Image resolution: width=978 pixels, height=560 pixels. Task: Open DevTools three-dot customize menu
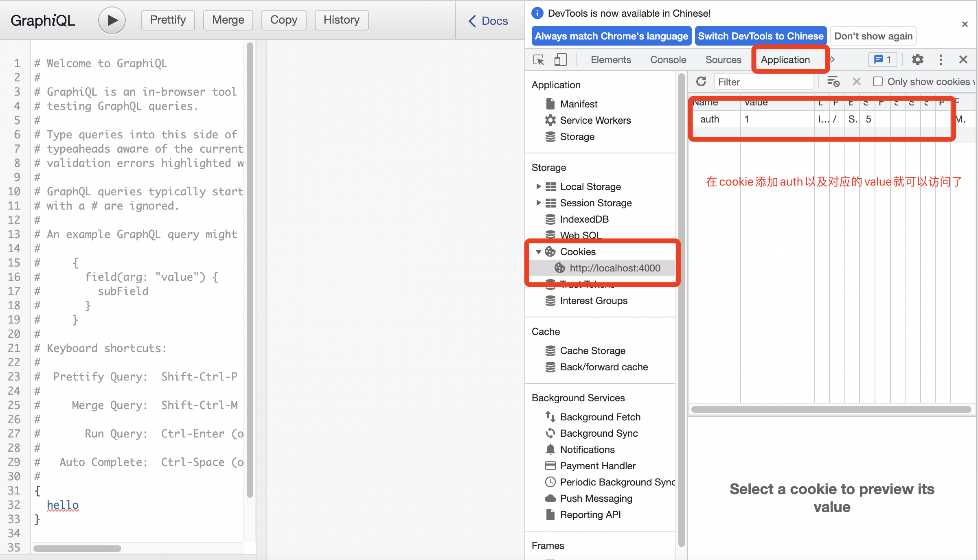click(941, 60)
